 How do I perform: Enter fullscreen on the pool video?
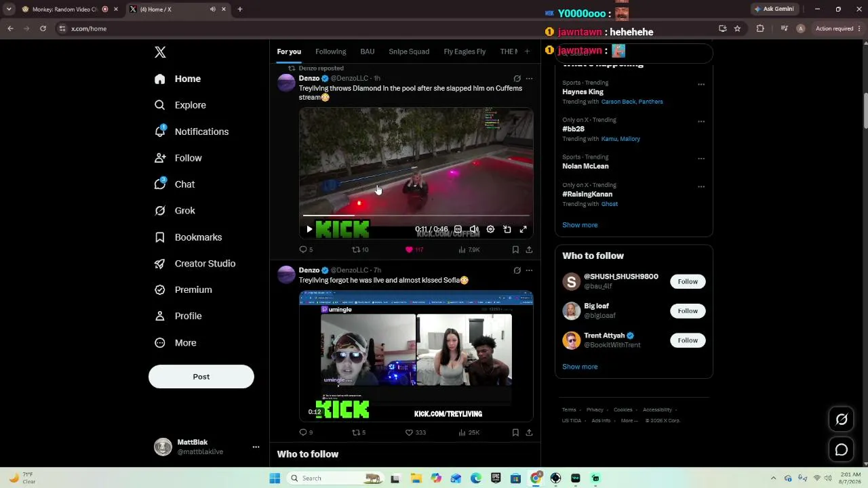click(x=523, y=229)
